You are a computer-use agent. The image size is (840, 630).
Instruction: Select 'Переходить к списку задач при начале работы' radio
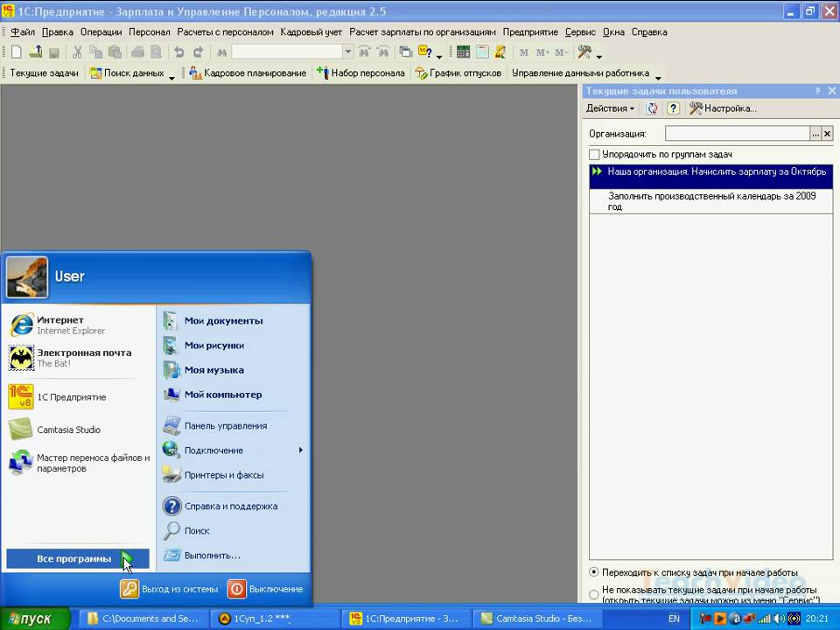pyautogui.click(x=593, y=572)
